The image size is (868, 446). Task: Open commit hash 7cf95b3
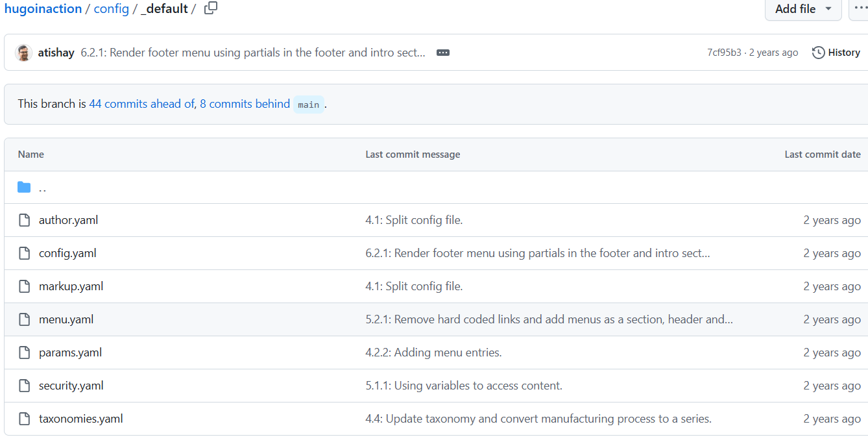coord(724,53)
